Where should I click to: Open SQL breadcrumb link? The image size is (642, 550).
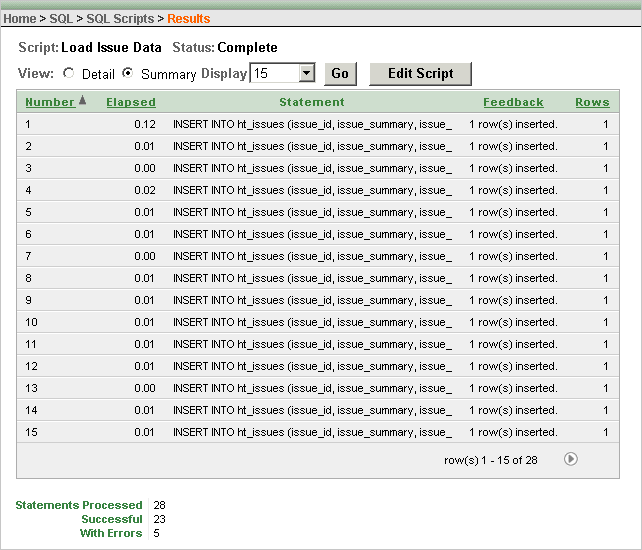point(61,19)
